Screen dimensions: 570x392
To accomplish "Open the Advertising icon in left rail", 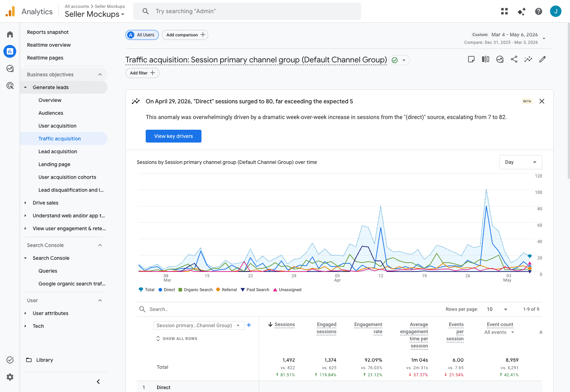I will pos(10,86).
